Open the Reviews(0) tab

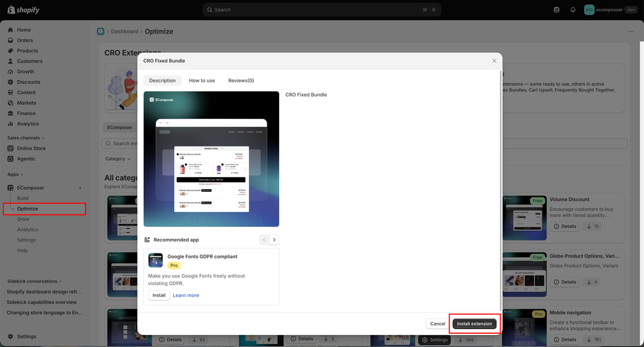pyautogui.click(x=241, y=80)
